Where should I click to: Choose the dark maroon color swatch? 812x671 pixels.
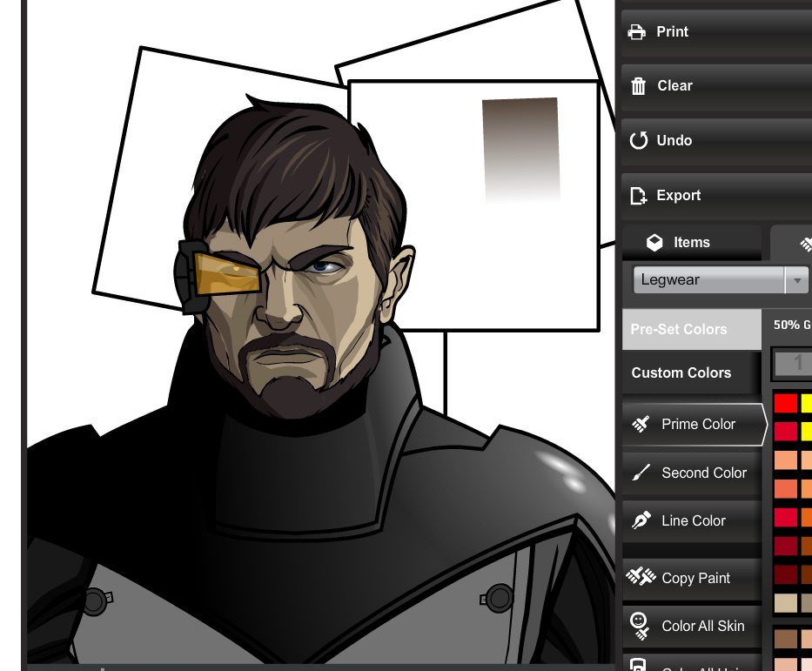[785, 575]
